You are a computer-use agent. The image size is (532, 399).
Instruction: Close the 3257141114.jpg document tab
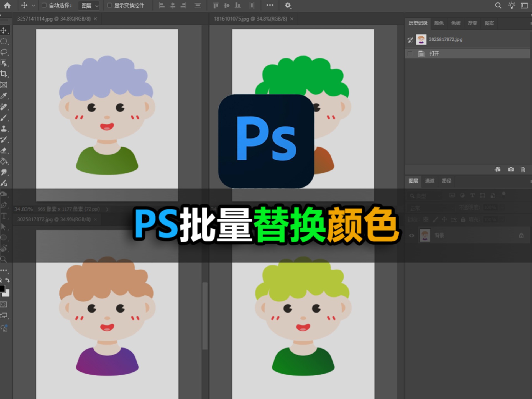pos(95,19)
